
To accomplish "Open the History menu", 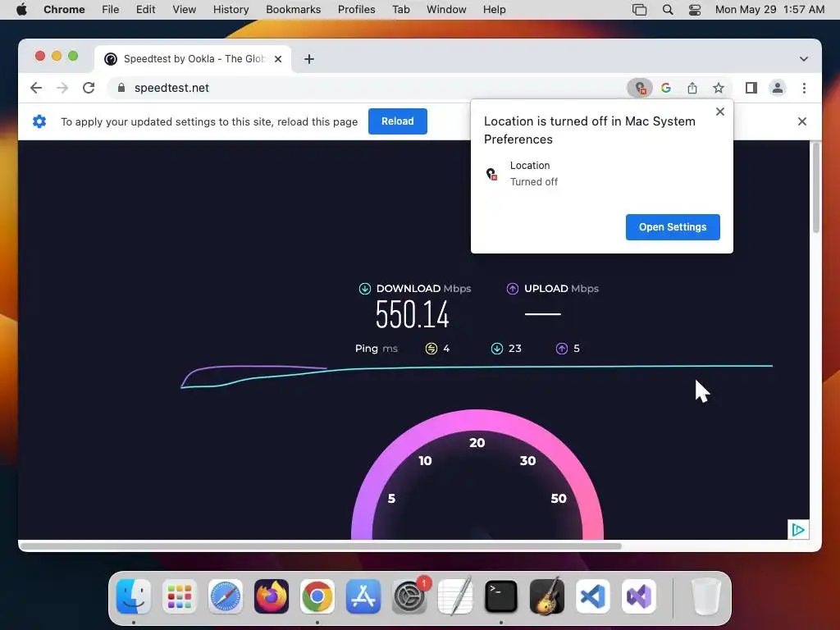I will pos(231,10).
